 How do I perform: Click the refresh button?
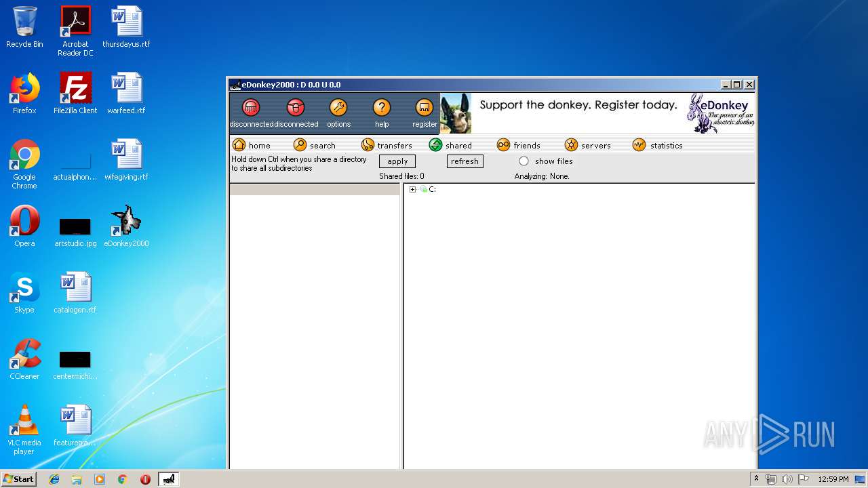point(465,161)
